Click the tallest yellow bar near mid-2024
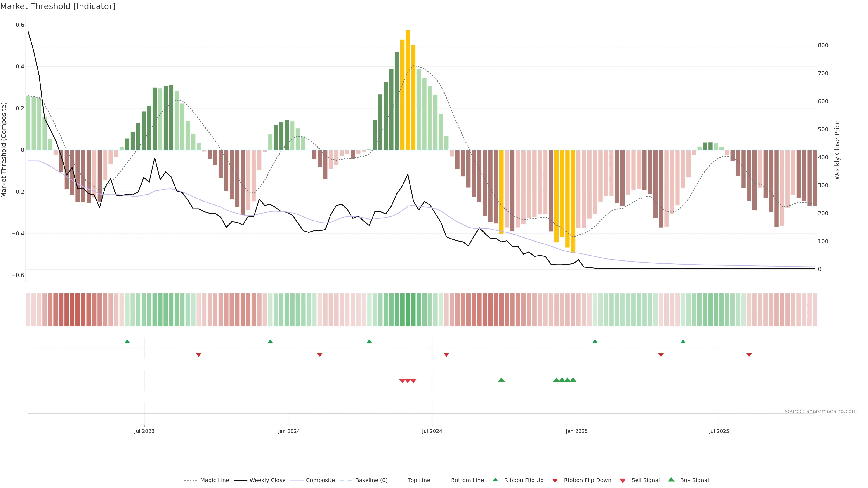868x488 pixels. pos(408,90)
